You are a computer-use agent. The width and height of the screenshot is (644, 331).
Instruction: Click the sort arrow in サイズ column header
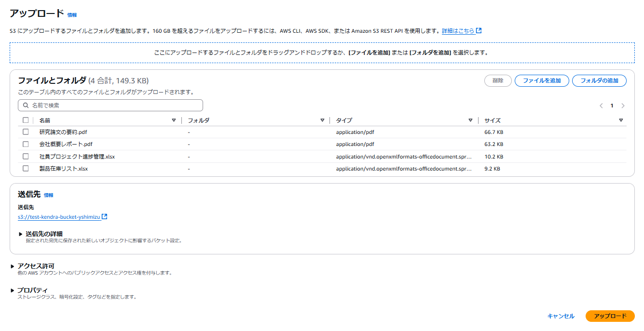tap(621, 120)
